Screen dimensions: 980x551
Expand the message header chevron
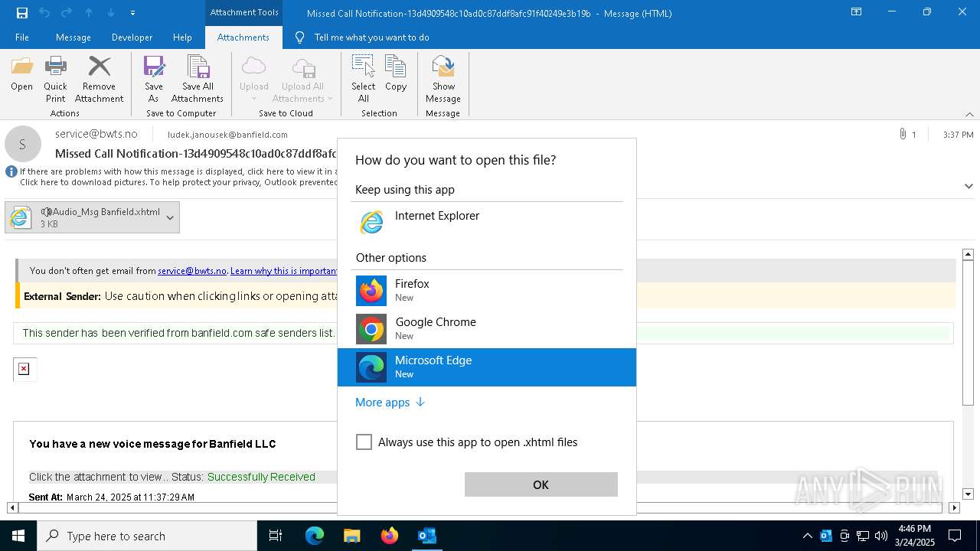[969, 186]
